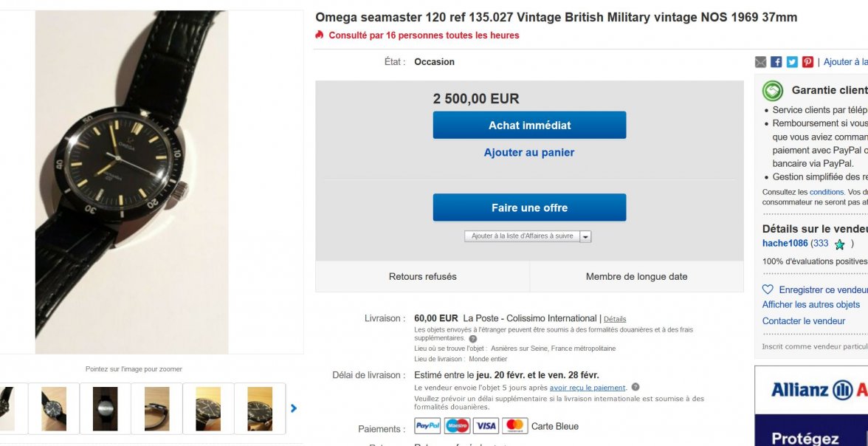
Task: Click the main Omega watch photo
Action: coord(131,182)
